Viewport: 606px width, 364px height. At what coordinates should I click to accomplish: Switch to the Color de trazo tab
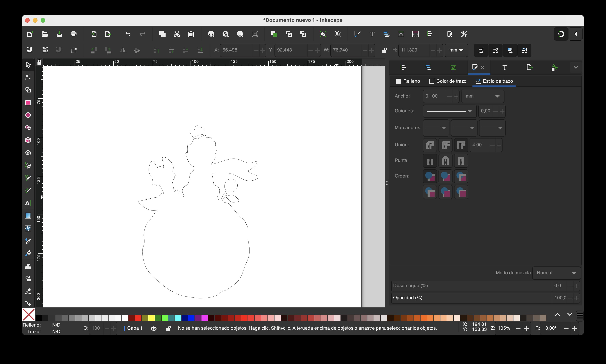448,81
